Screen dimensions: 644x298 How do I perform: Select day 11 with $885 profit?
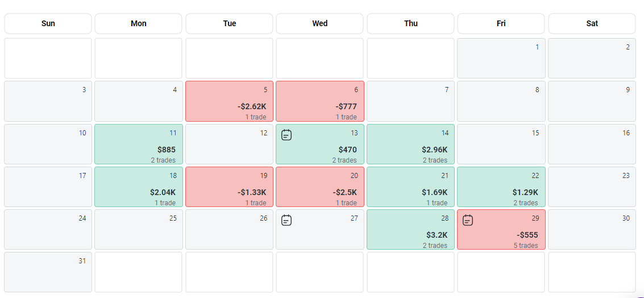point(139,144)
